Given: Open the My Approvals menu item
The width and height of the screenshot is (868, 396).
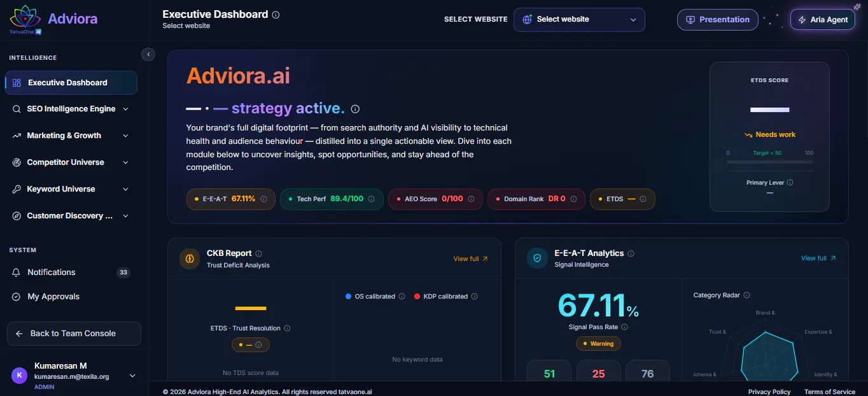Looking at the screenshot, I should 71,297.
